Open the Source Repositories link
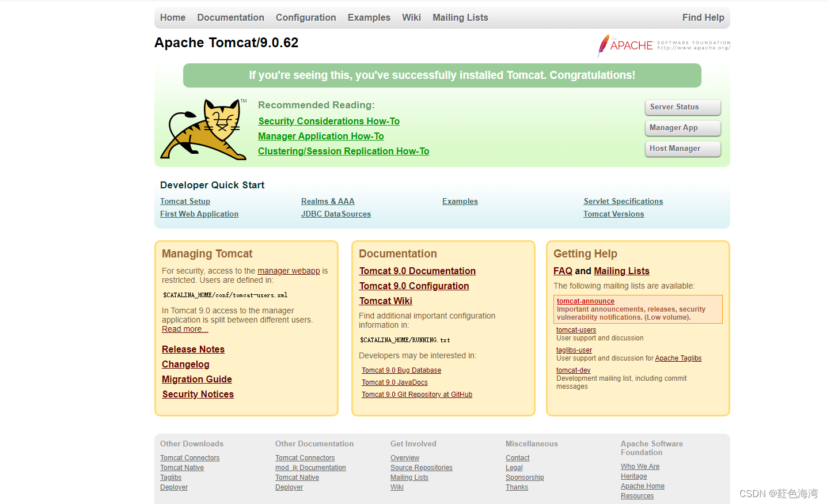Screen dimensions: 827x504 point(422,468)
